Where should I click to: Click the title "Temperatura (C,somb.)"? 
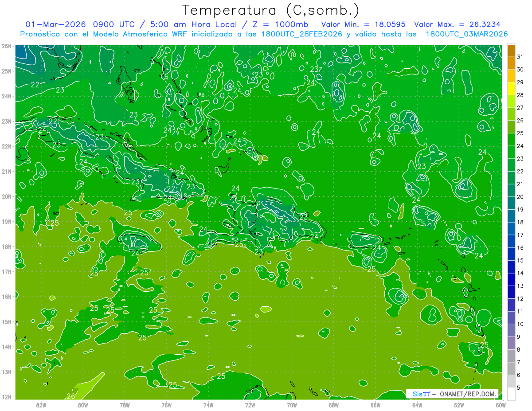pos(270,11)
